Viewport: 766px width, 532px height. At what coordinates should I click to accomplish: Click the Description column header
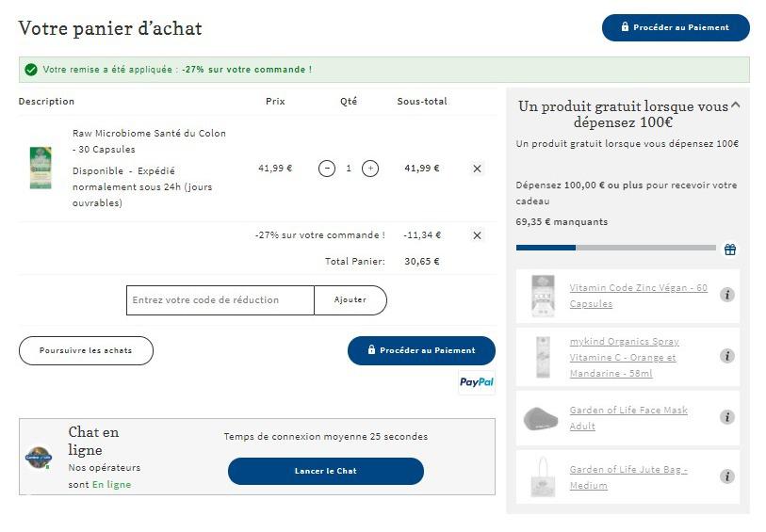[x=46, y=102]
